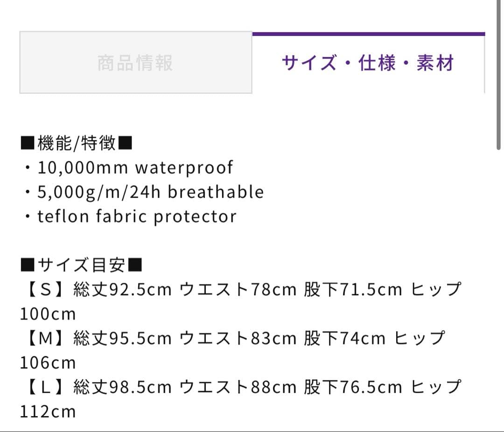Select the 106cm hip measurement for size M
504x432 pixels.
[x=47, y=362]
